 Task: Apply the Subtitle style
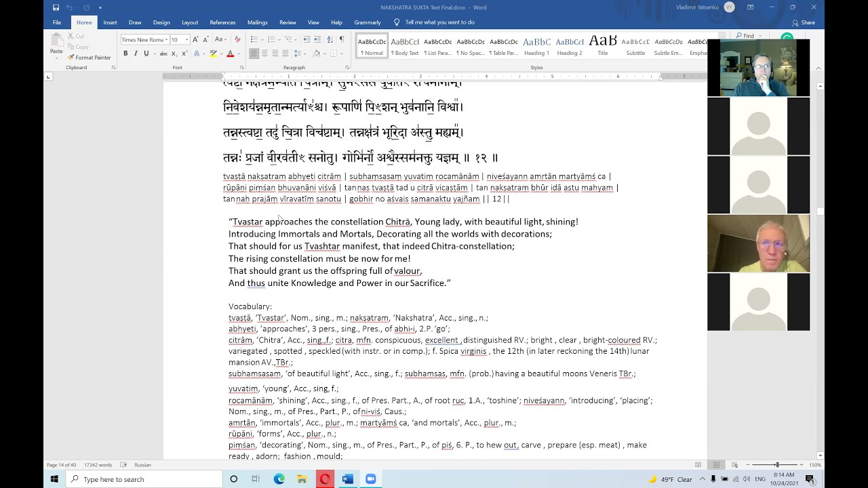[635, 45]
